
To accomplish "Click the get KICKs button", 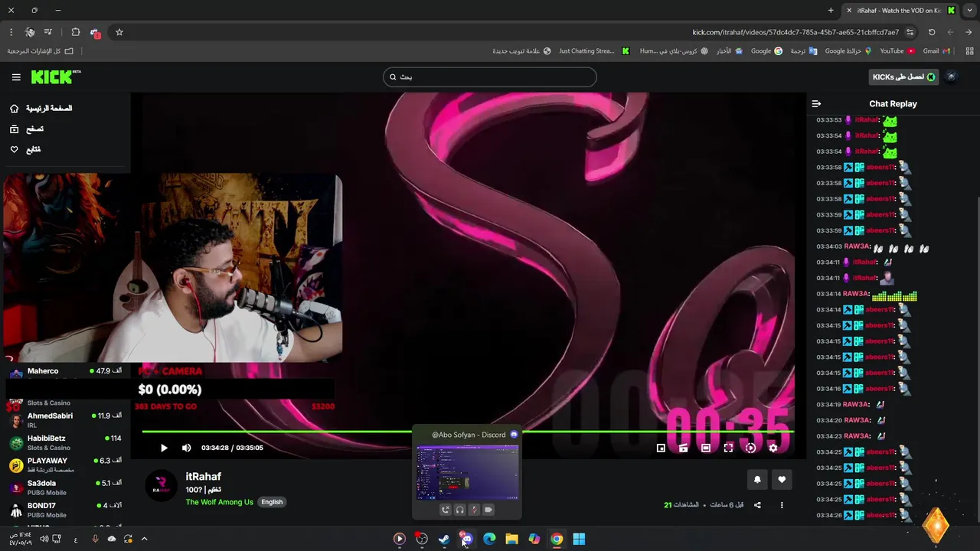I will [x=904, y=77].
